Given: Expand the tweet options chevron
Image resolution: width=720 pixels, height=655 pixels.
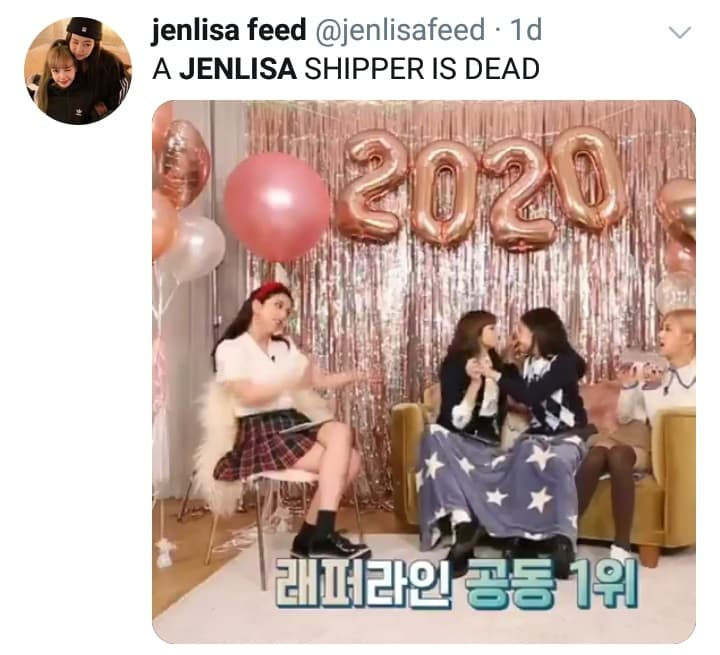Looking at the screenshot, I should [x=680, y=32].
